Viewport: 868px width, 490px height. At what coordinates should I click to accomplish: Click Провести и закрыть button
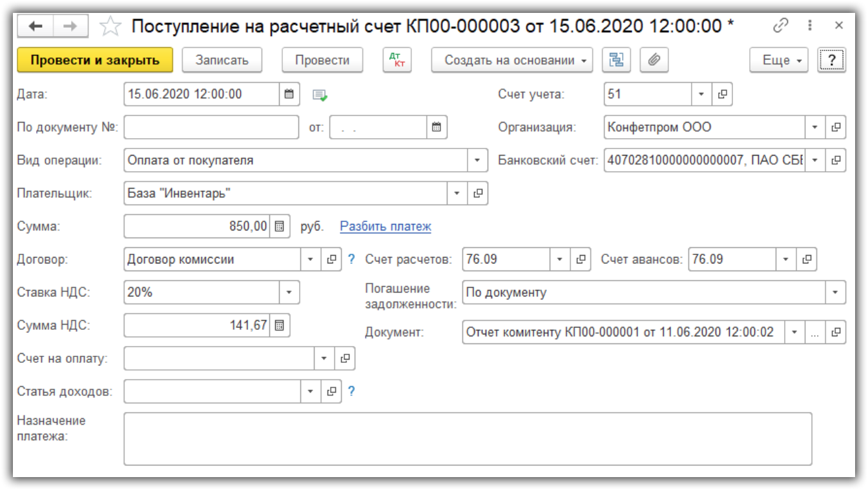[x=95, y=60]
